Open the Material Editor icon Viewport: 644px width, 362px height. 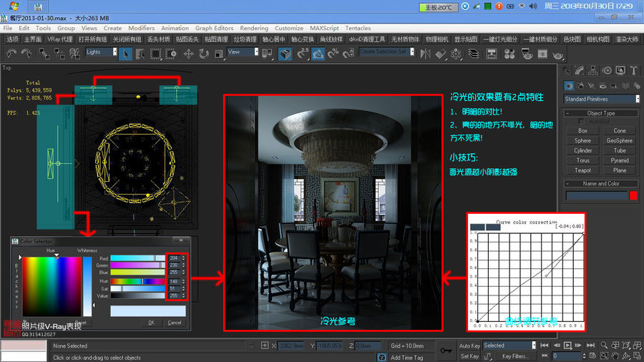tap(509, 54)
